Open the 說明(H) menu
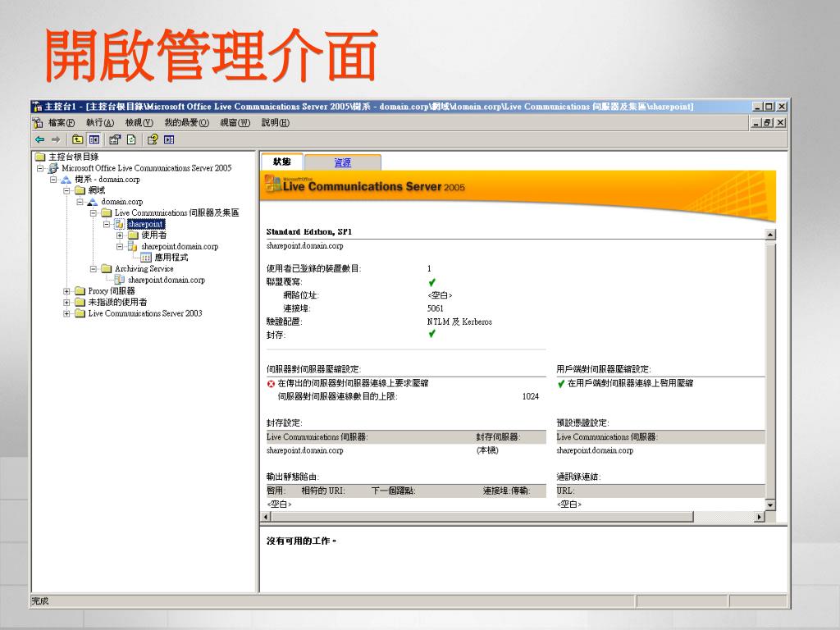The image size is (840, 630). [x=276, y=123]
